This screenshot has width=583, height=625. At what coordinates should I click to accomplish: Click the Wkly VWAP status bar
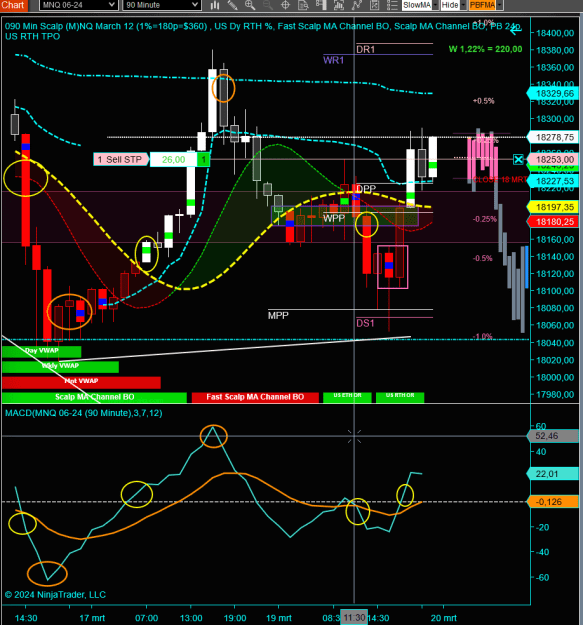tap(60, 366)
